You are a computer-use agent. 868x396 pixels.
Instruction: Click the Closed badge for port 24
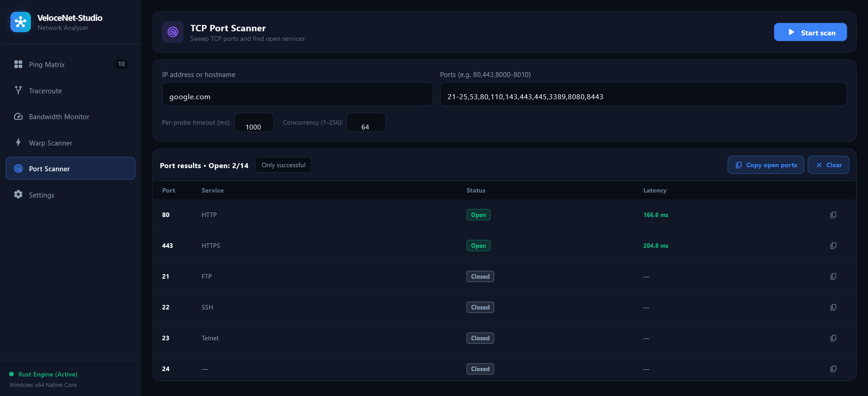pyautogui.click(x=480, y=369)
